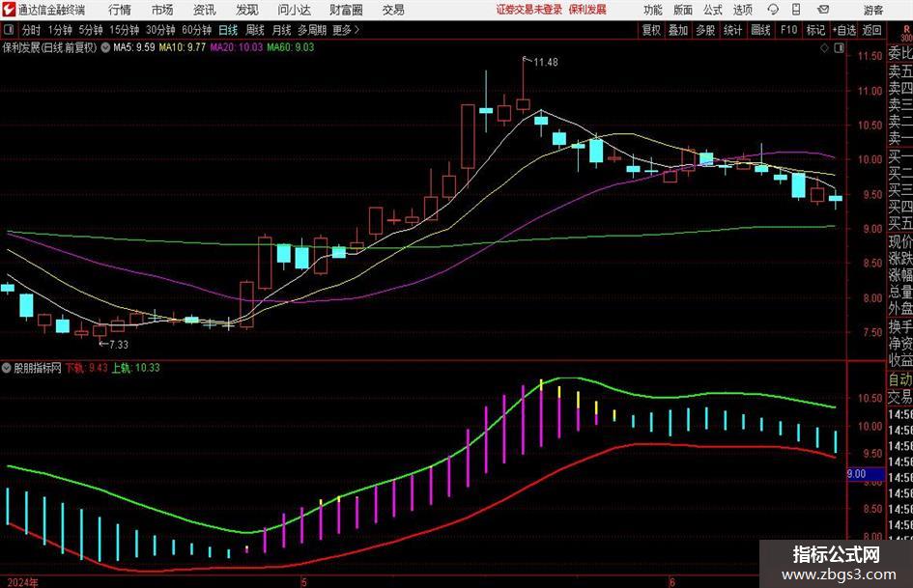
Task: Open the mobile phone icon
Action: (x=796, y=10)
